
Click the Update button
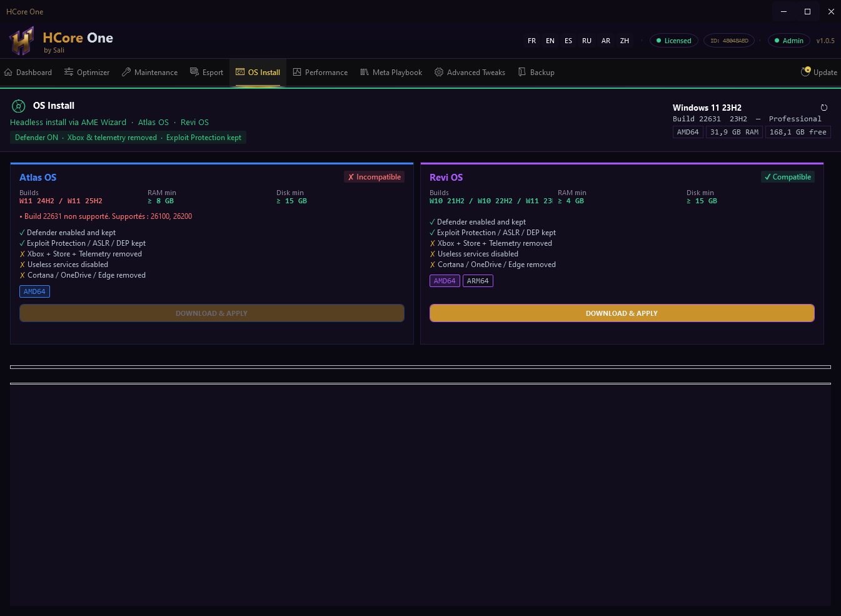point(819,73)
